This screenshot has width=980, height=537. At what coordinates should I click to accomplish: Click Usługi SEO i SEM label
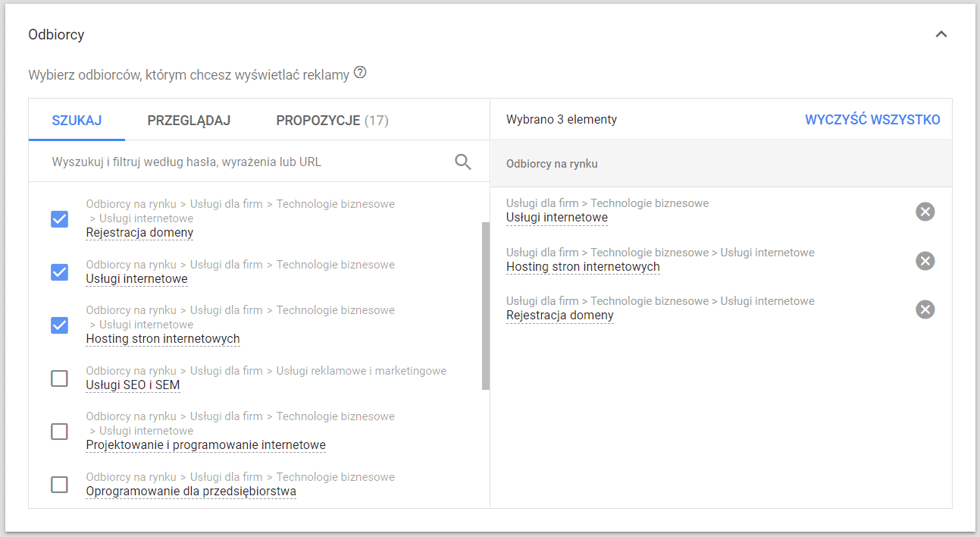[133, 385]
